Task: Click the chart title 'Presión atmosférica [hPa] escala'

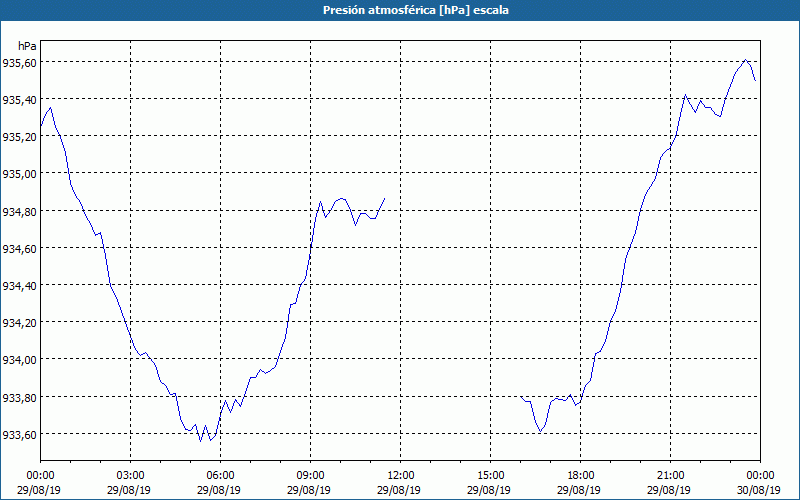Action: 416,10
